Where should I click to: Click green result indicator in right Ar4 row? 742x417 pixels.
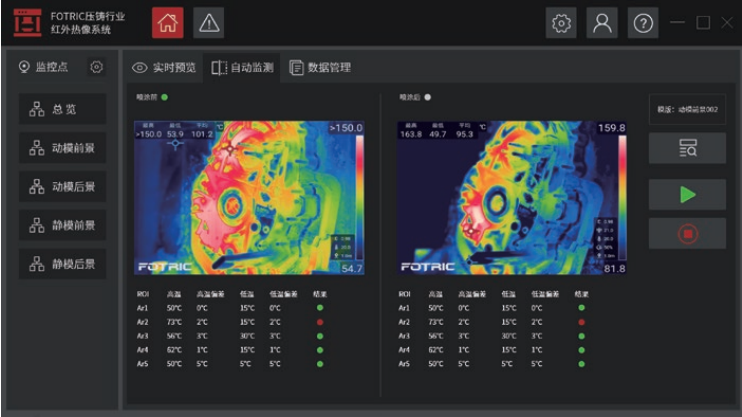click(x=582, y=350)
